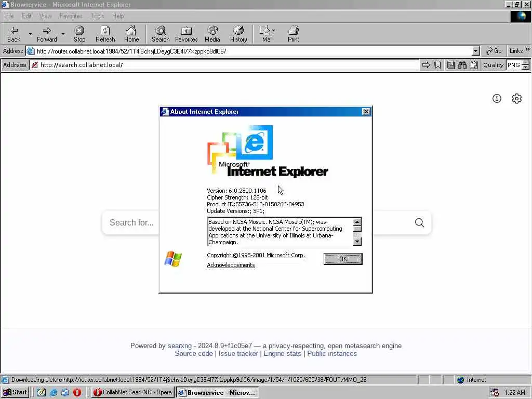The image size is (532, 399).
Task: Click the Show Desktop quick launch icon
Action: click(x=42, y=392)
